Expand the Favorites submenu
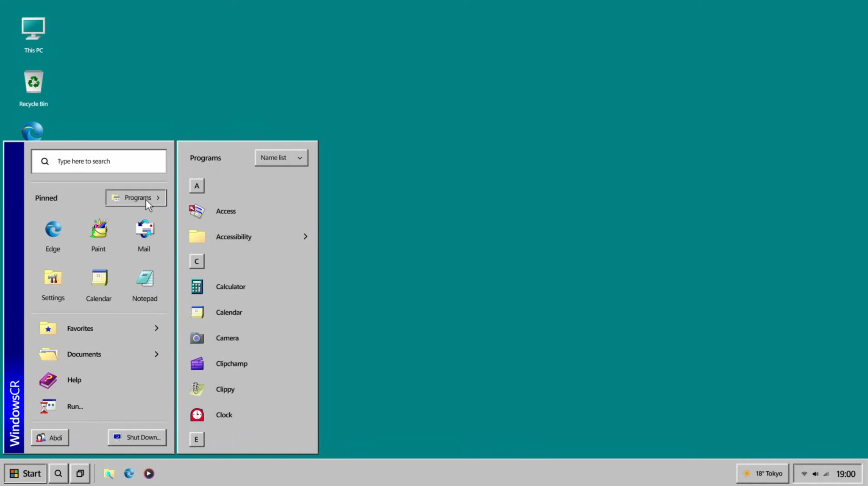This screenshot has width=868, height=486. point(80,328)
